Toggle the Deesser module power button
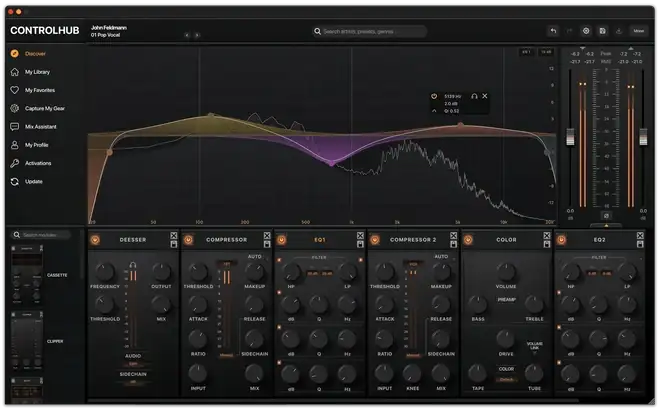This screenshot has width=660, height=410. point(95,240)
